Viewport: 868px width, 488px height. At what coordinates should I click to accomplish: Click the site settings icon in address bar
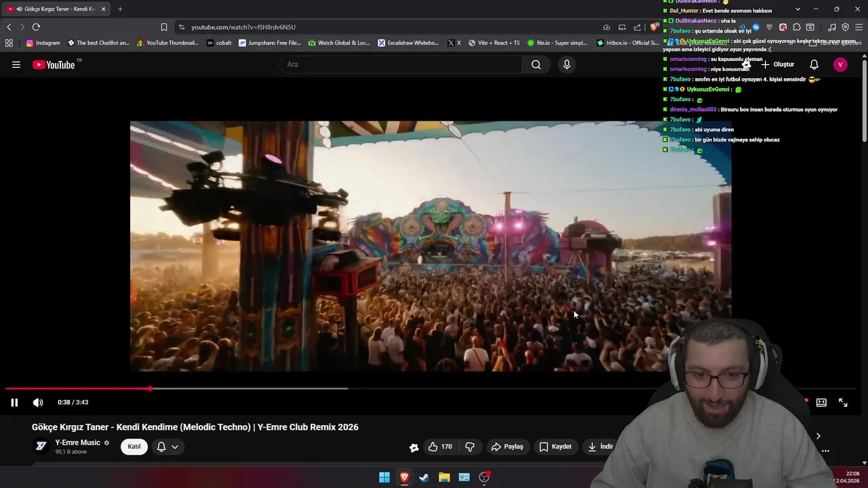coord(181,27)
